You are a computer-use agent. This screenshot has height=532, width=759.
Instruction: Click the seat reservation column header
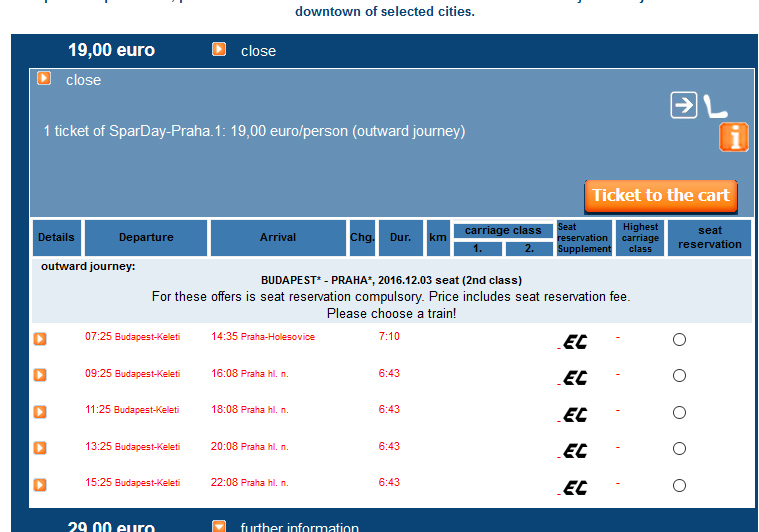tap(710, 238)
